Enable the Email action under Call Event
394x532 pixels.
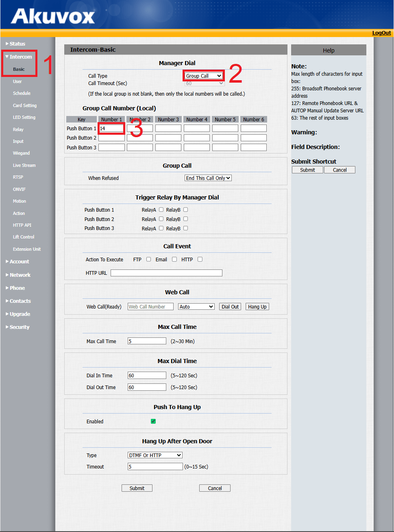point(174,259)
